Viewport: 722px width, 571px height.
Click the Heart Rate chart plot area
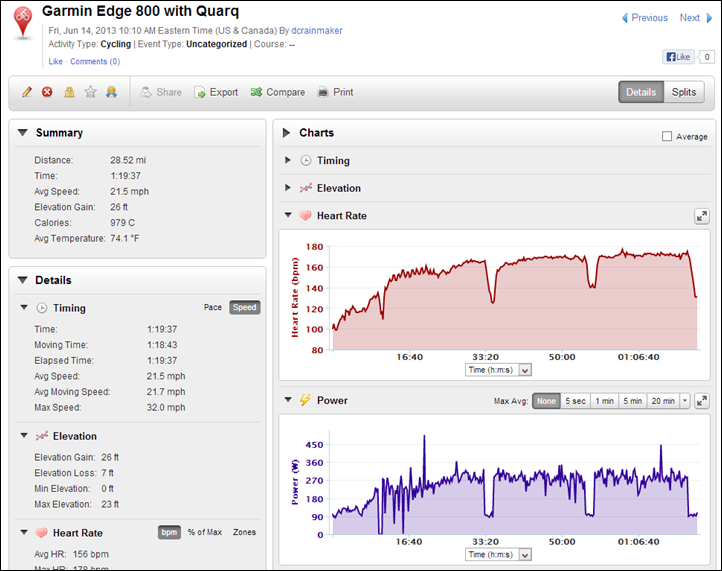pyautogui.click(x=515, y=298)
